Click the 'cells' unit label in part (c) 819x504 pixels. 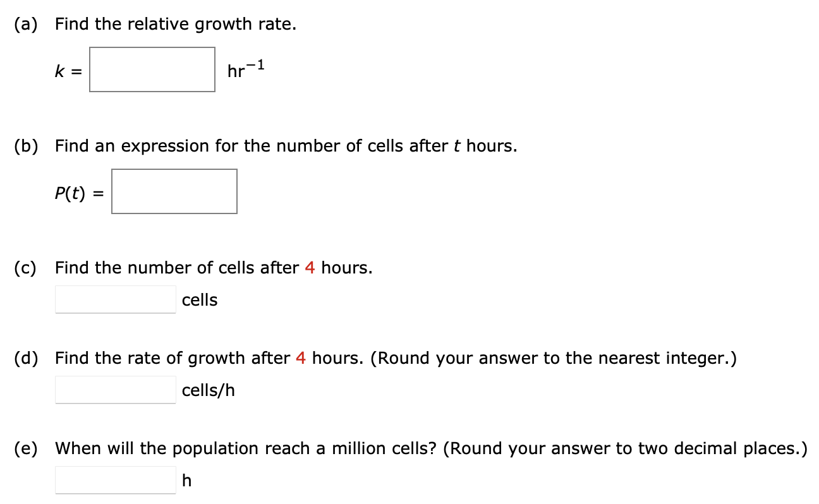[200, 300]
